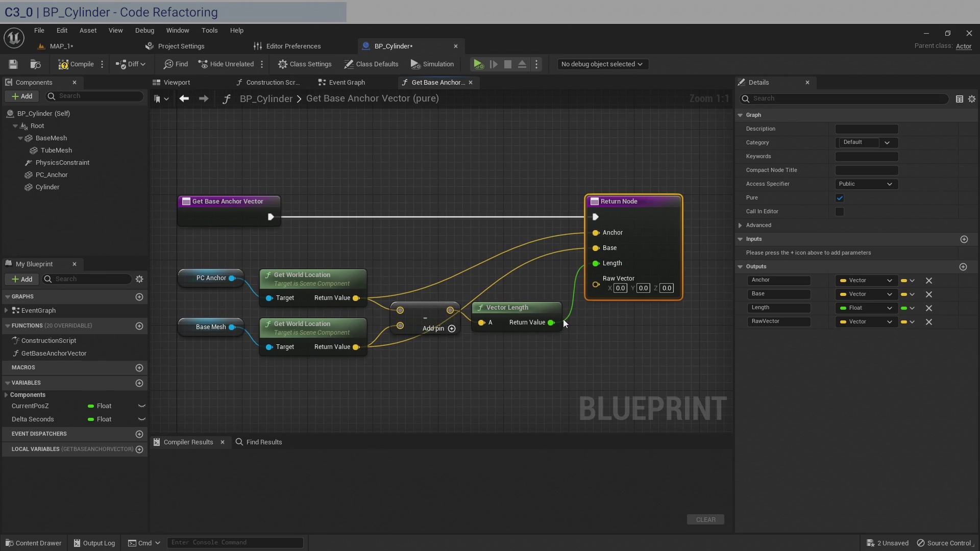Click the Save blueprint icon
The width and height of the screenshot is (980, 551).
coord(13,64)
